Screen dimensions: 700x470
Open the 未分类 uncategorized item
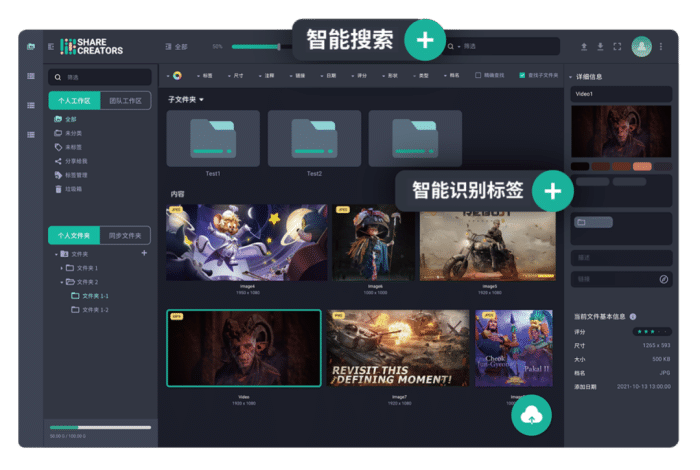point(68,133)
